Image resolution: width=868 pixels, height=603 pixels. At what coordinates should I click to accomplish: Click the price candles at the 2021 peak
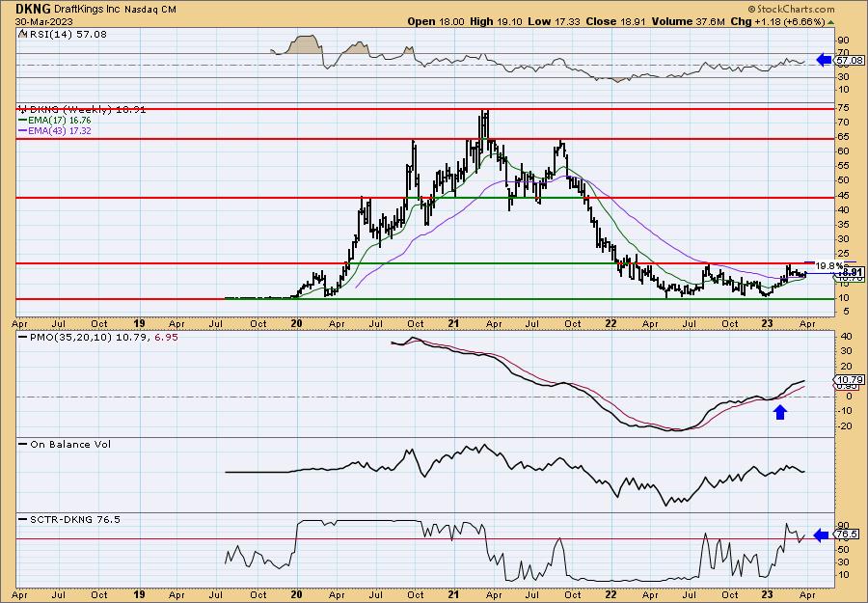pos(485,124)
